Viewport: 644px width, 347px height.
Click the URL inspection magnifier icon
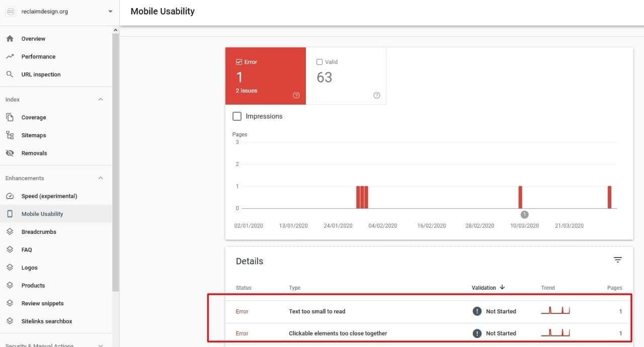click(x=10, y=74)
